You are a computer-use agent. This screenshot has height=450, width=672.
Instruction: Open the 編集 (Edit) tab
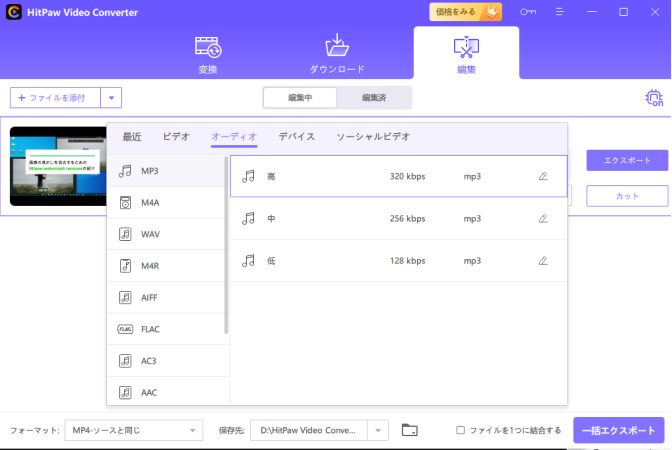[x=466, y=55]
